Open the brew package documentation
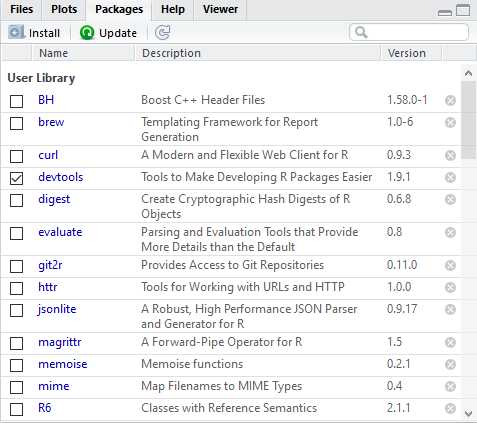The width and height of the screenshot is (477, 423). coord(51,122)
